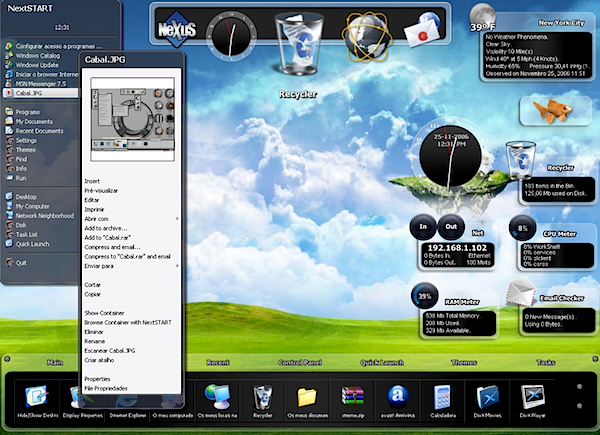Choose Eliminar in context menu

point(94,332)
